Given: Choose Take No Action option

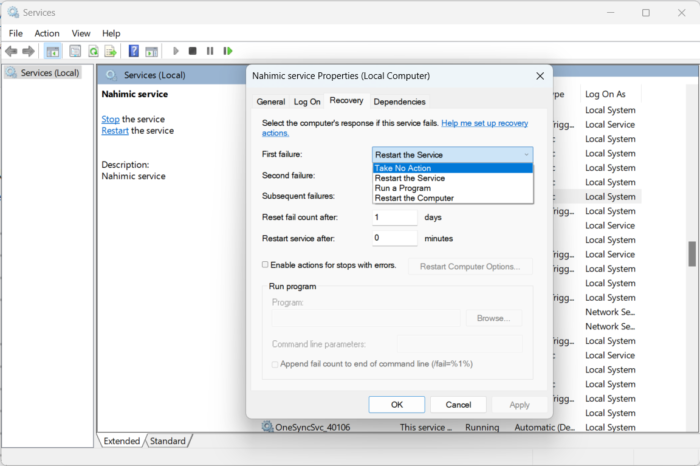Looking at the screenshot, I should click(x=453, y=168).
